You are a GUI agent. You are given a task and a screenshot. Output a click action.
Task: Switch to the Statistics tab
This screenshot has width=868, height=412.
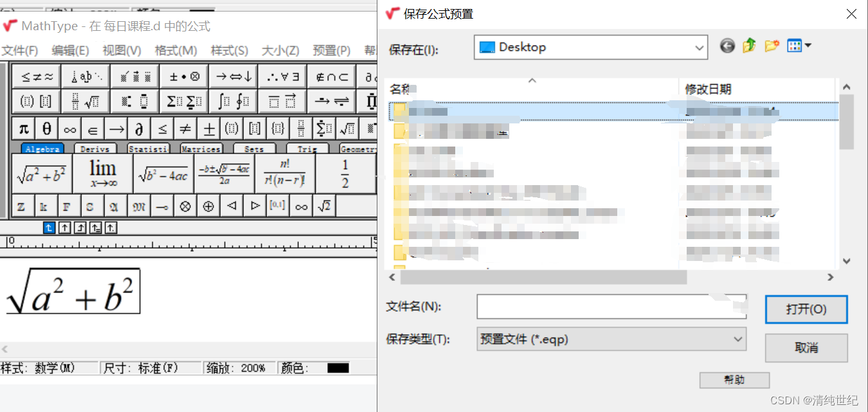(x=149, y=148)
